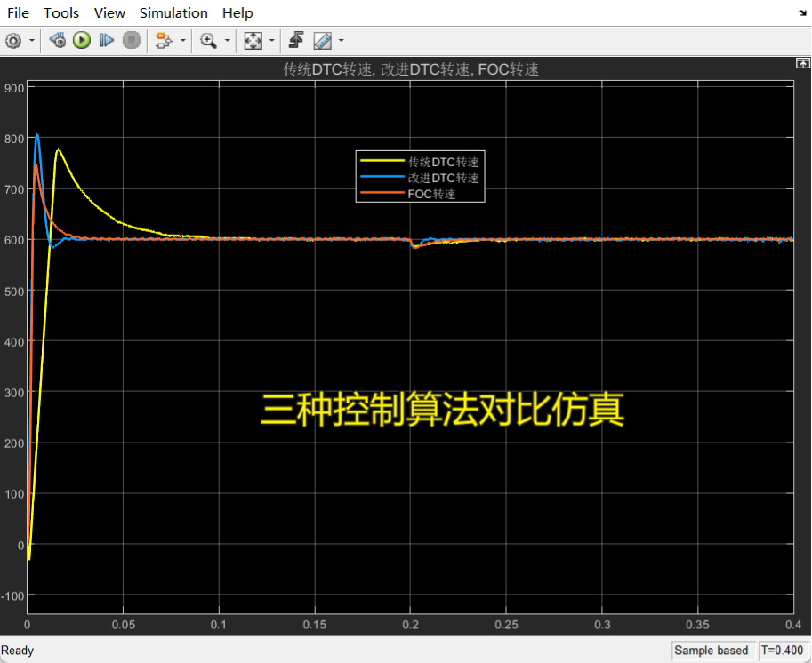Click the 0.2 x-axis tick label
The image size is (812, 663).
(410, 625)
